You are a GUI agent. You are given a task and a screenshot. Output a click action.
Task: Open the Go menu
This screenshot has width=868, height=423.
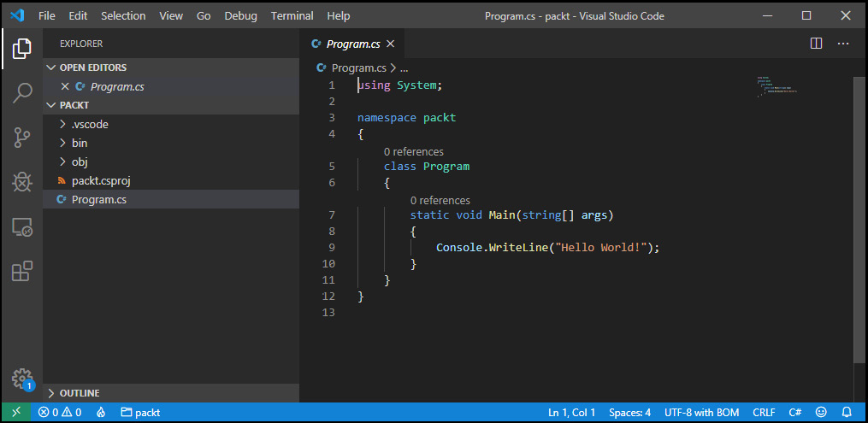[204, 16]
